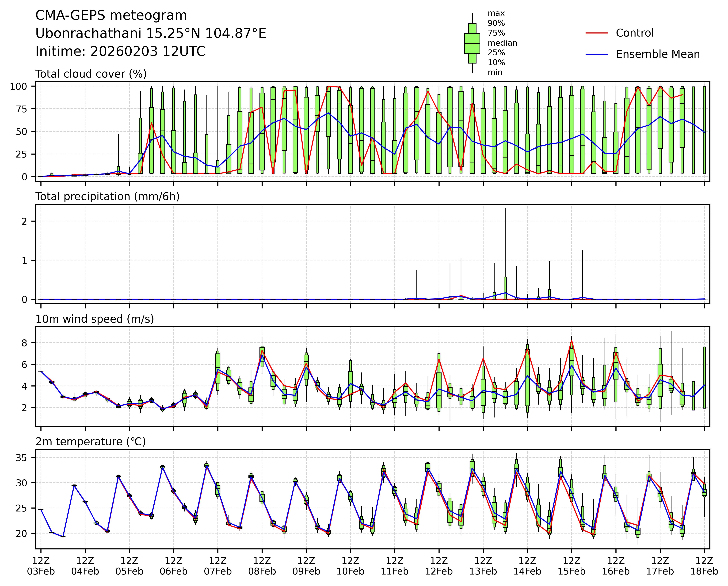Click the 'CMA-GEPS meteogram' title text
728x586 pixels.
coord(111,15)
